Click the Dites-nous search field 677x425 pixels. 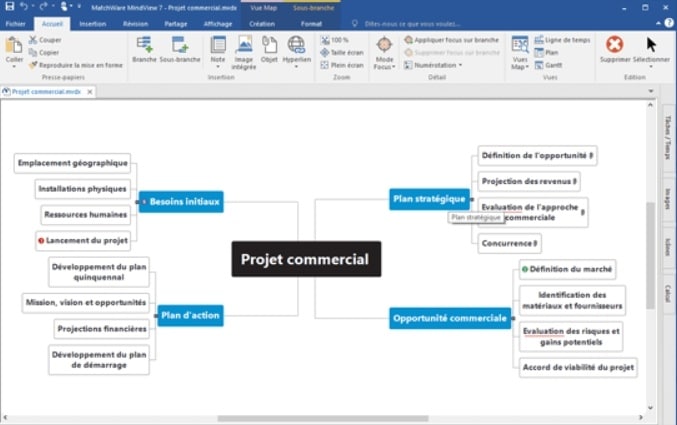pyautogui.click(x=412, y=24)
